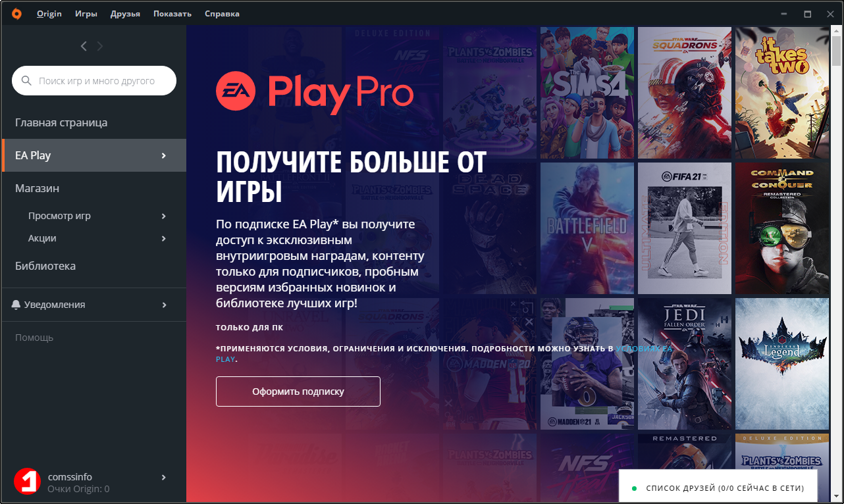
Task: Open the Библиотека section
Action: point(45,266)
